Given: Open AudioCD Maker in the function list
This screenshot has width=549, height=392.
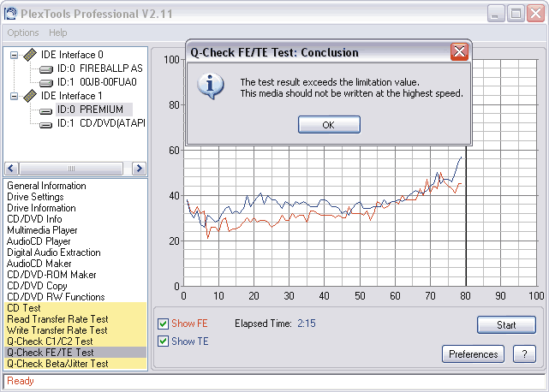Looking at the screenshot, I should [39, 264].
